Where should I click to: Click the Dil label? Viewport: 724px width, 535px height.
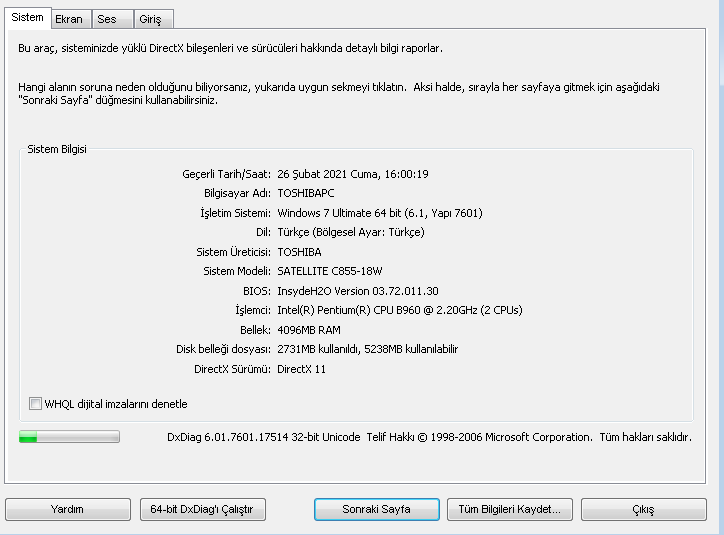pyautogui.click(x=263, y=232)
